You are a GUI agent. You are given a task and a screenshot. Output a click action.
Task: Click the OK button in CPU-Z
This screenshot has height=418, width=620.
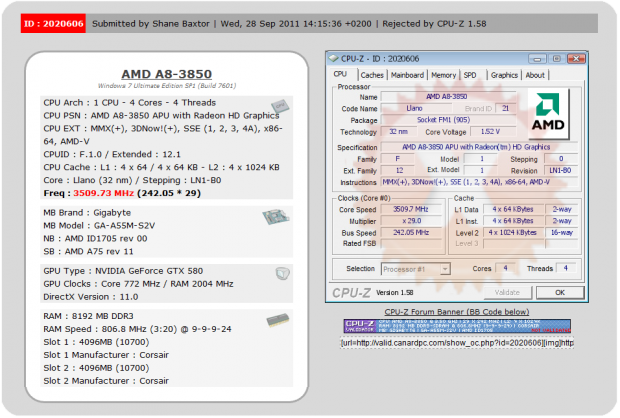tap(560, 293)
